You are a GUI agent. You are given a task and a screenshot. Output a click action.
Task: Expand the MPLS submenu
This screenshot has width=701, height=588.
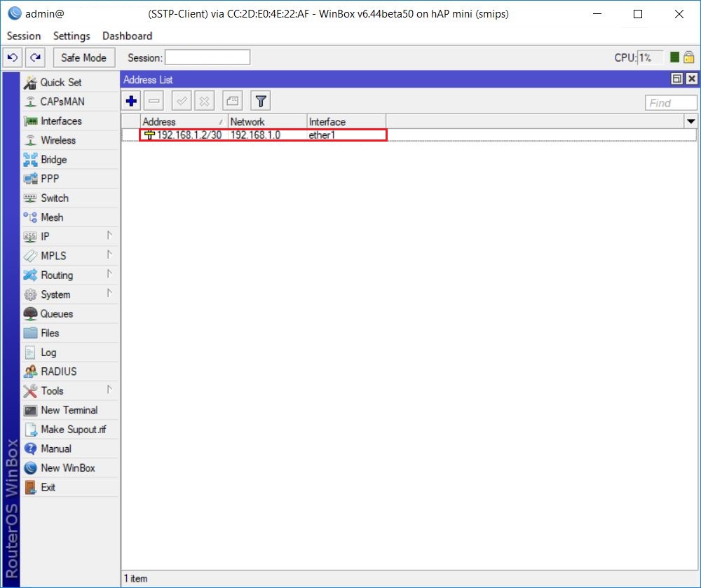70,256
